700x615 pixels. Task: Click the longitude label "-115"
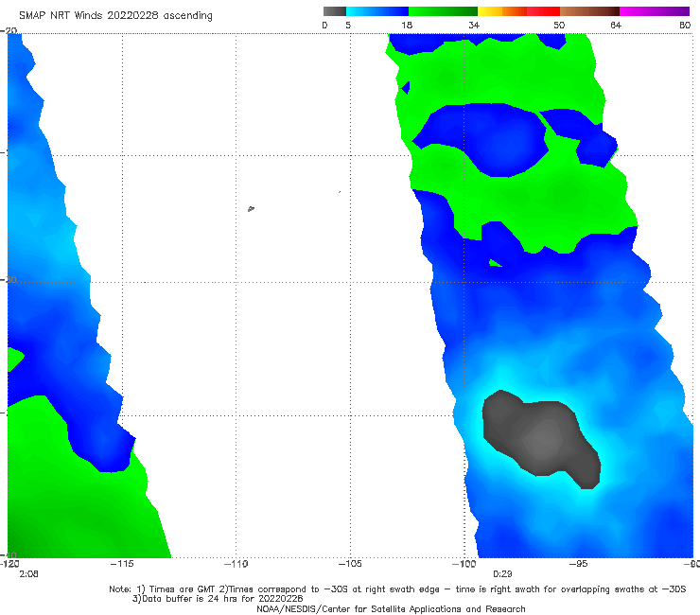pos(122,564)
